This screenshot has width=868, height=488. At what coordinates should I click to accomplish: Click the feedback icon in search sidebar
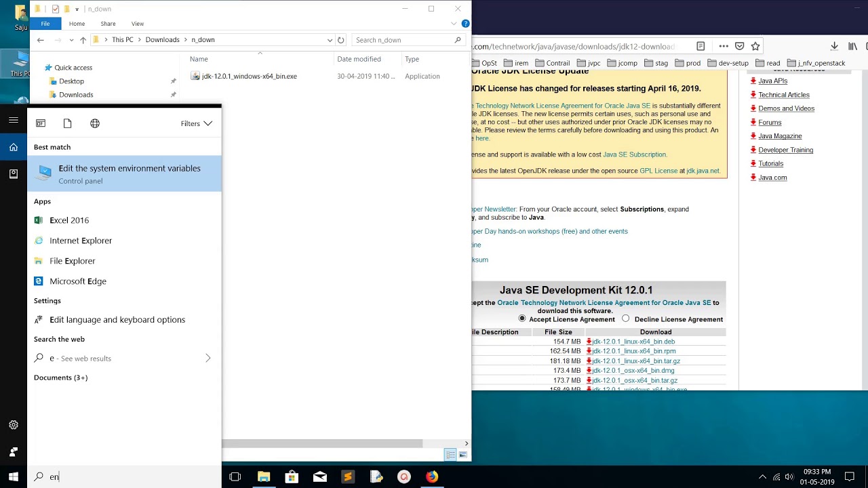(14, 451)
